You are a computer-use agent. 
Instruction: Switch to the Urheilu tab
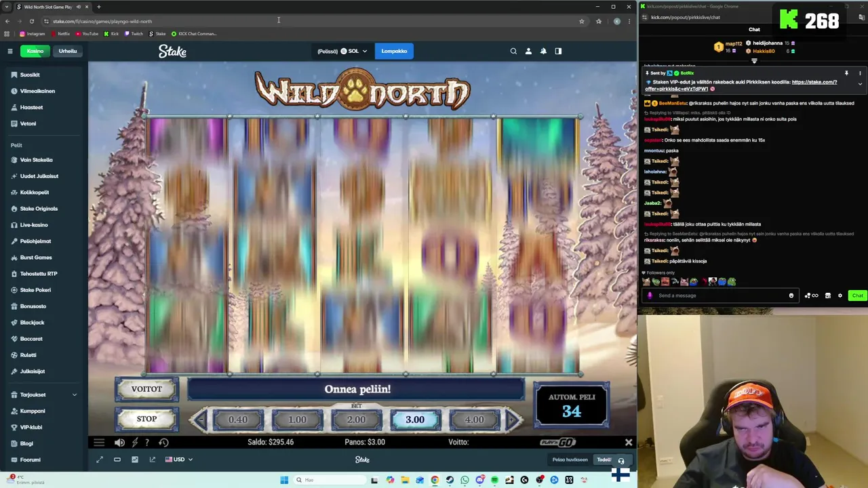pos(68,51)
